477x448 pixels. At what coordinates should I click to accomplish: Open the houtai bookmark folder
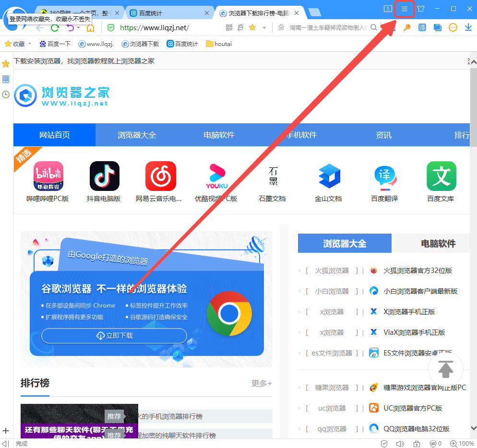click(x=219, y=44)
